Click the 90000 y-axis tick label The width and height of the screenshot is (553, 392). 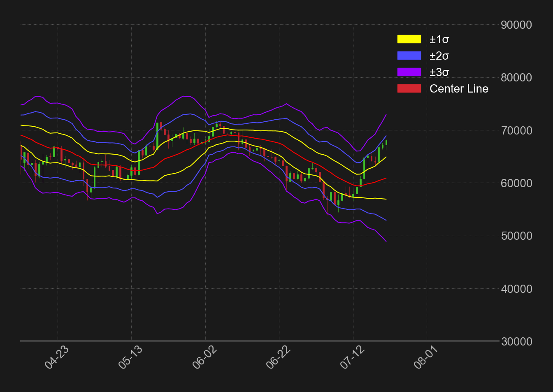pyautogui.click(x=516, y=25)
